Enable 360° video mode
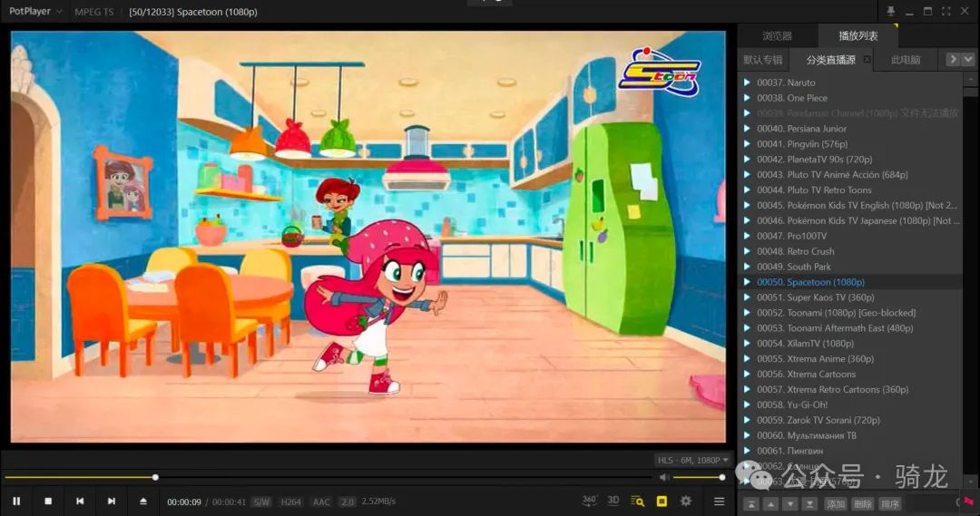Screen dimensions: 980x516 [590, 501]
